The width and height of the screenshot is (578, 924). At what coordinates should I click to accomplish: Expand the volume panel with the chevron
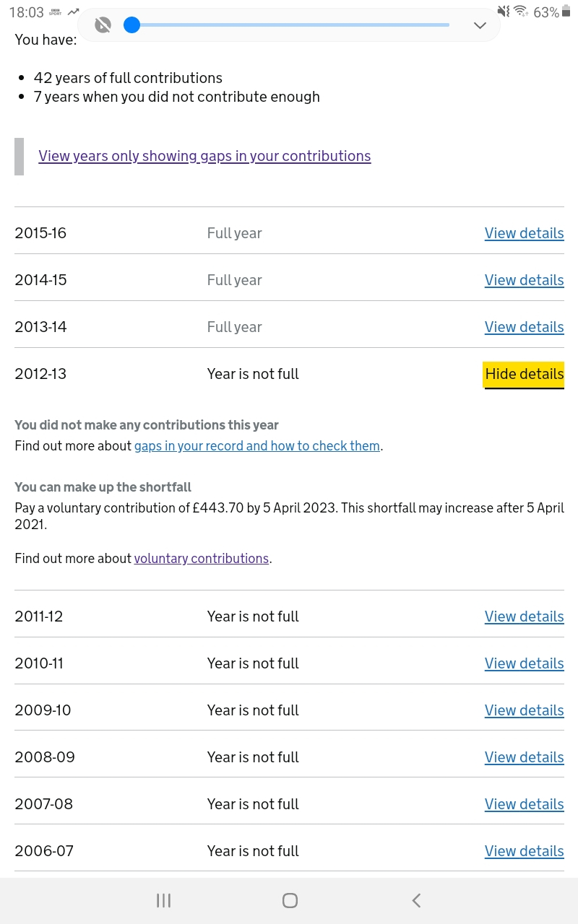click(480, 25)
